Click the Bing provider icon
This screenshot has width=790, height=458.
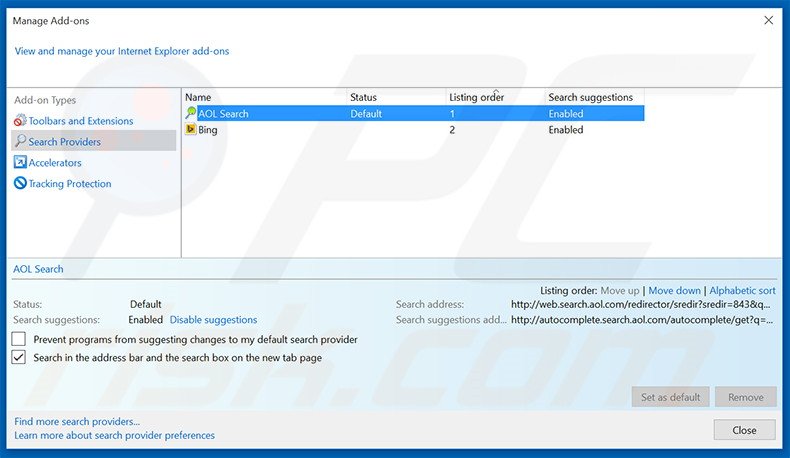point(191,129)
